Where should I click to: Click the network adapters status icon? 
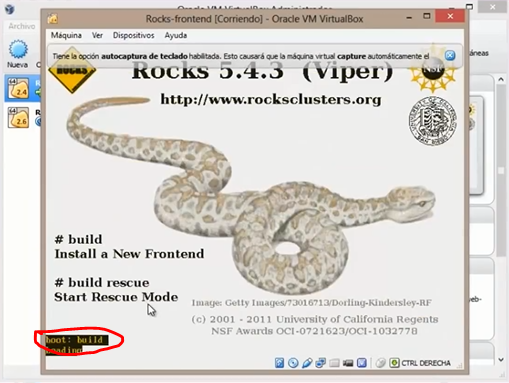tap(320, 363)
